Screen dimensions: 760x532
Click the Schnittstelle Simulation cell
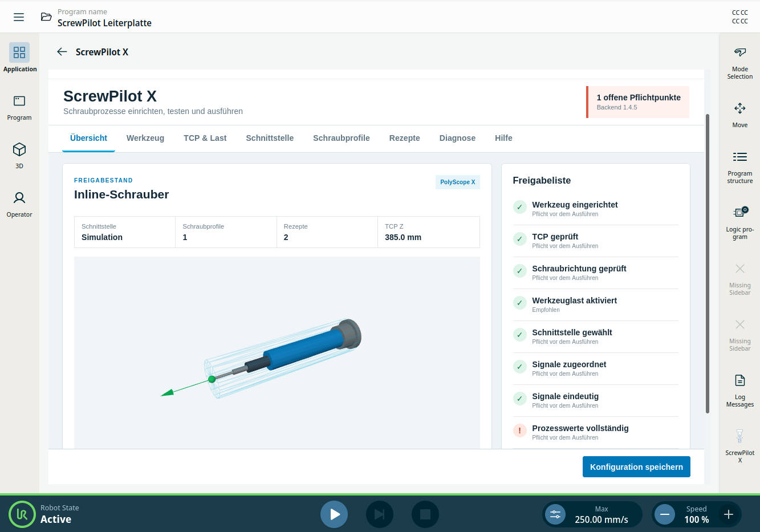pyautogui.click(x=125, y=232)
